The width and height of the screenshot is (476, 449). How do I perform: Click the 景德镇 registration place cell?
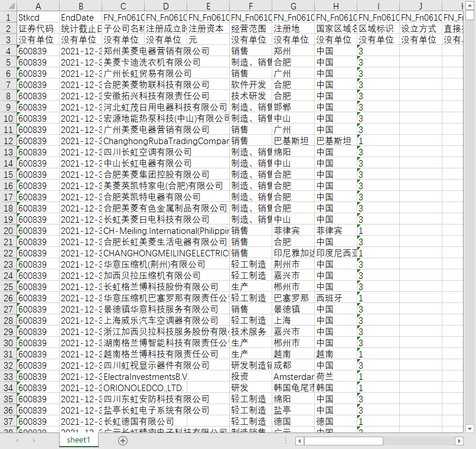tap(294, 310)
